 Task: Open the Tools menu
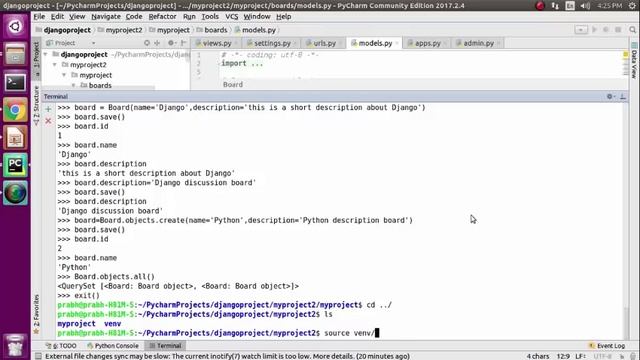[x=210, y=17]
